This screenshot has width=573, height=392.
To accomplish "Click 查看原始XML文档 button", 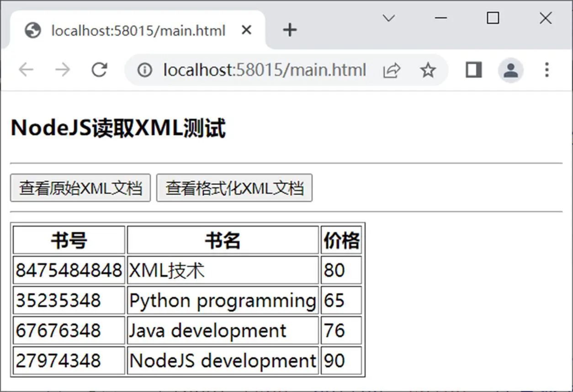I will [80, 188].
